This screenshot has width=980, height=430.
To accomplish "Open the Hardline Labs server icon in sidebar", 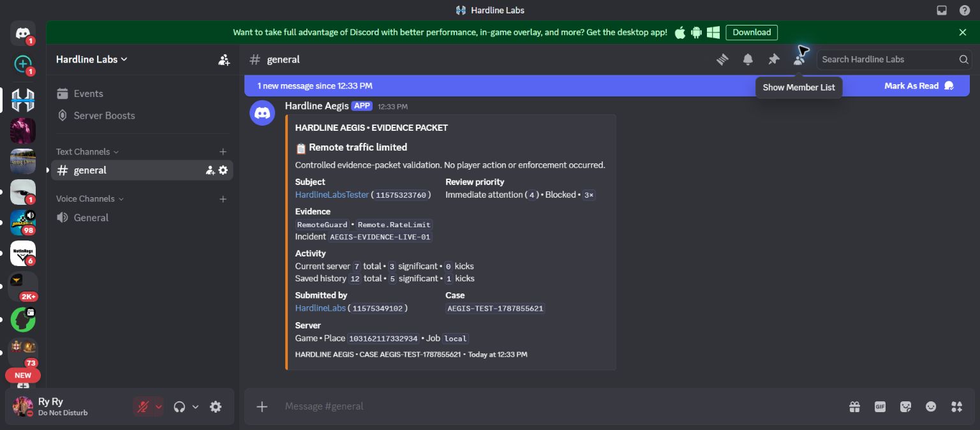I will point(23,100).
